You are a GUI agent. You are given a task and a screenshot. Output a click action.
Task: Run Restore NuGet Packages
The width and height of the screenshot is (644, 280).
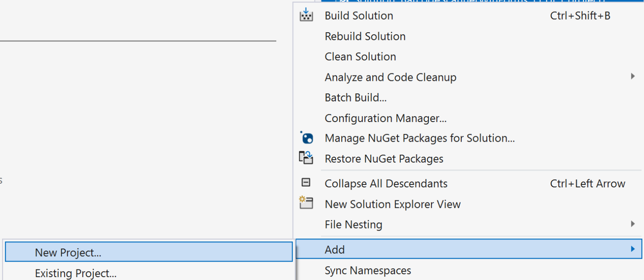(x=384, y=158)
